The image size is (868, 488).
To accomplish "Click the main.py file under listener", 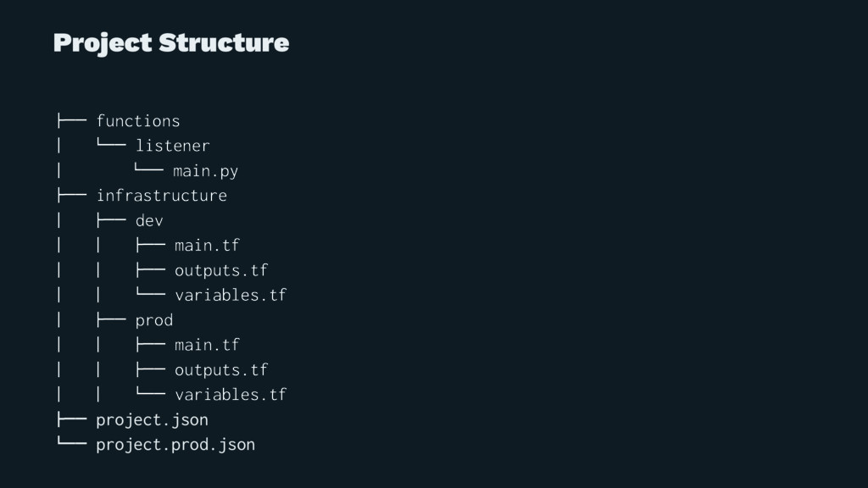I will 205,171.
